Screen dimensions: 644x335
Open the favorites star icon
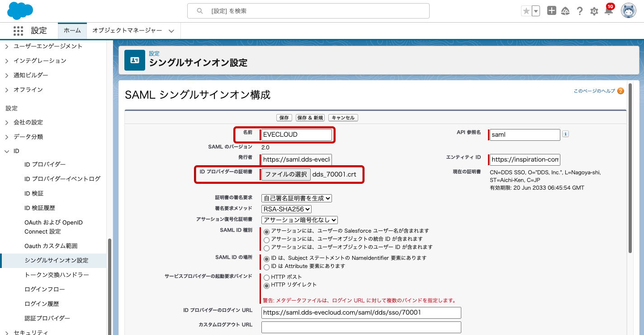pos(526,11)
